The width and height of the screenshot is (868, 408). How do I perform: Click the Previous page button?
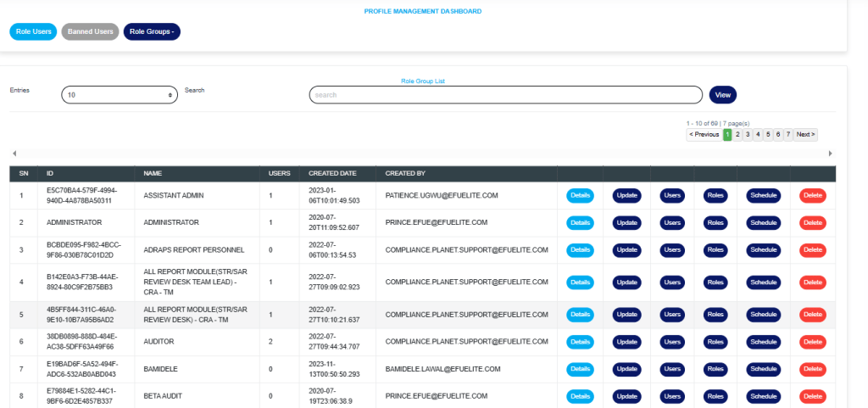[x=704, y=135]
